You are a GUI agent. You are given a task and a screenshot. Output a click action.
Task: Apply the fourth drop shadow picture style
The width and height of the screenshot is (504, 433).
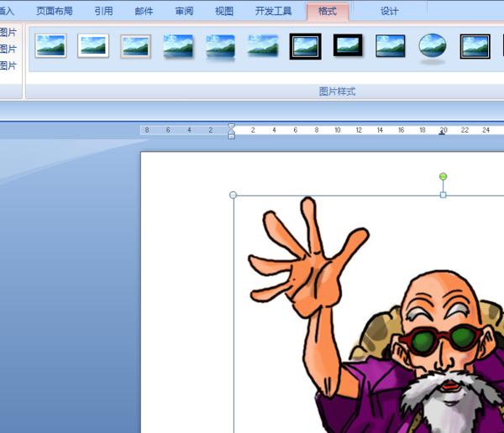click(x=178, y=46)
